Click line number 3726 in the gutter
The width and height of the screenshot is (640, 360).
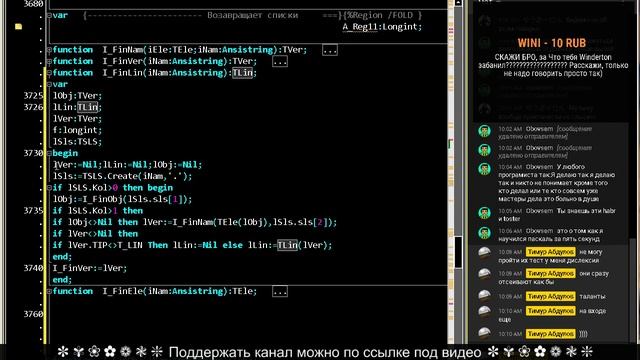[x=33, y=107]
